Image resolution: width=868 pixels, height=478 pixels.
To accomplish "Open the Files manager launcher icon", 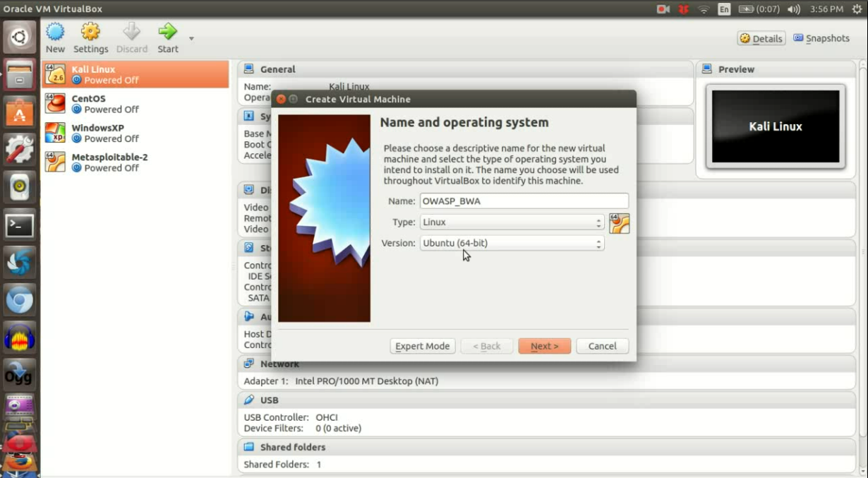I will [x=19, y=75].
